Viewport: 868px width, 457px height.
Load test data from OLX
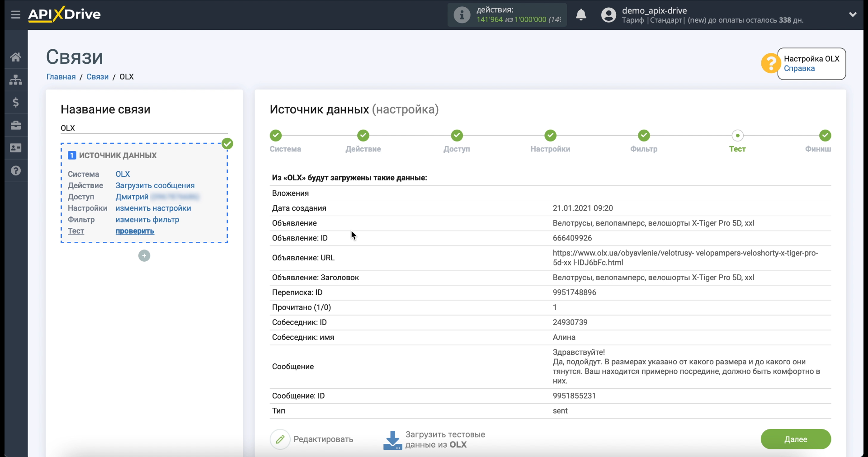point(434,439)
